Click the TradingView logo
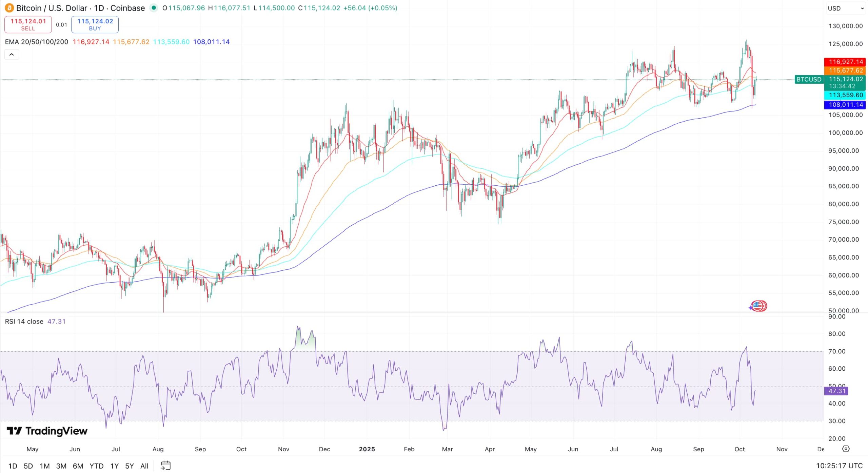 pyautogui.click(x=47, y=431)
